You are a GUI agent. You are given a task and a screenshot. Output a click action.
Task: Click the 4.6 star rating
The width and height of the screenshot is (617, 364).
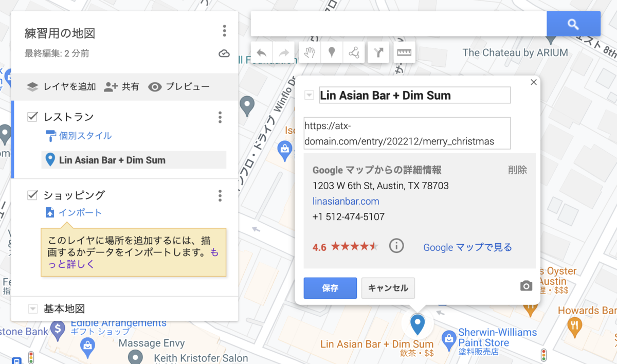345,247
